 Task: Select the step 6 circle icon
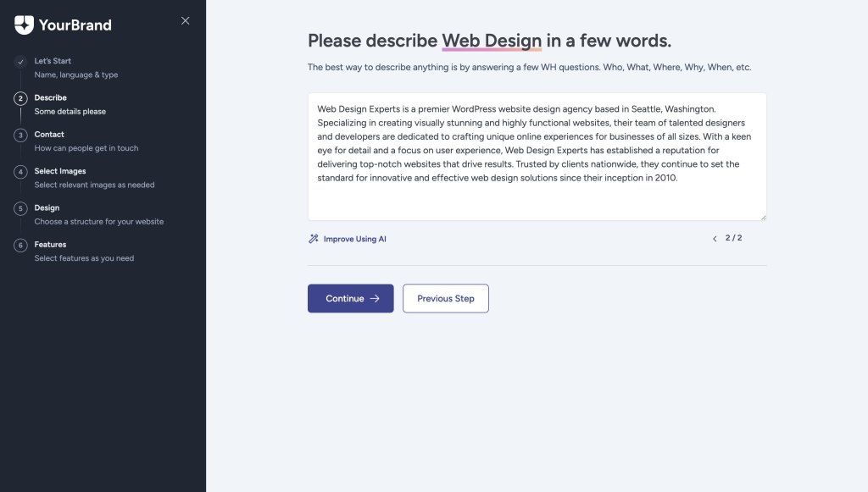click(20, 246)
